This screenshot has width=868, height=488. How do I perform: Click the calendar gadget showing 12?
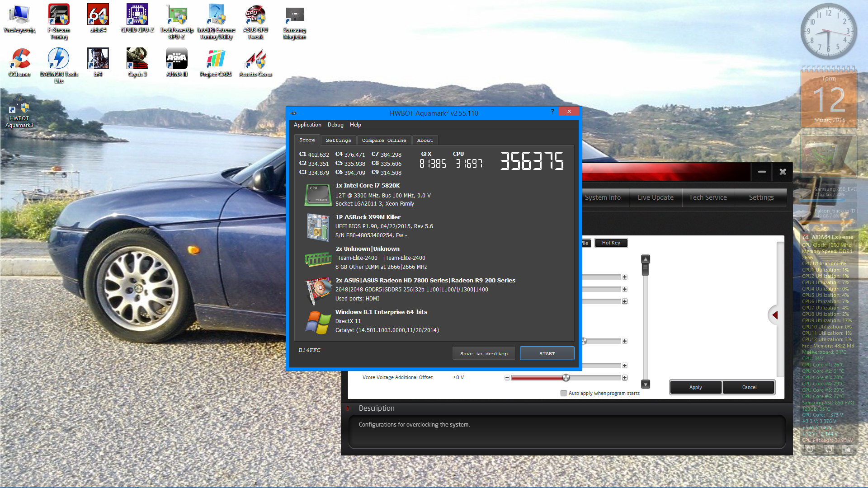pos(829,97)
